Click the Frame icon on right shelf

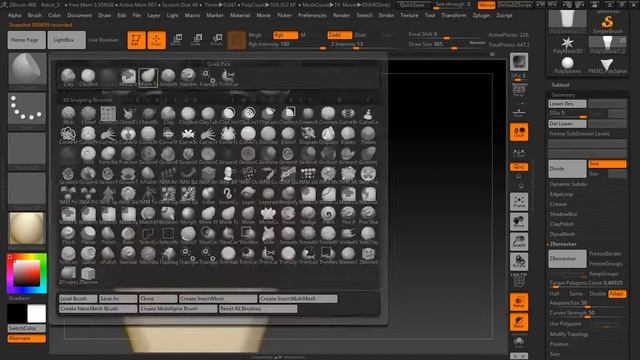(x=519, y=202)
